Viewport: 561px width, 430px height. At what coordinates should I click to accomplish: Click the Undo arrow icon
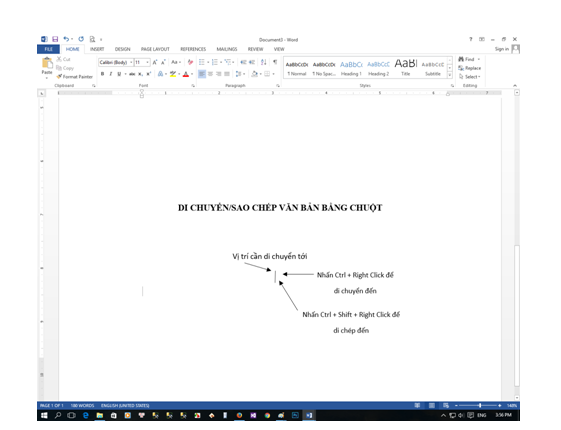[66, 39]
